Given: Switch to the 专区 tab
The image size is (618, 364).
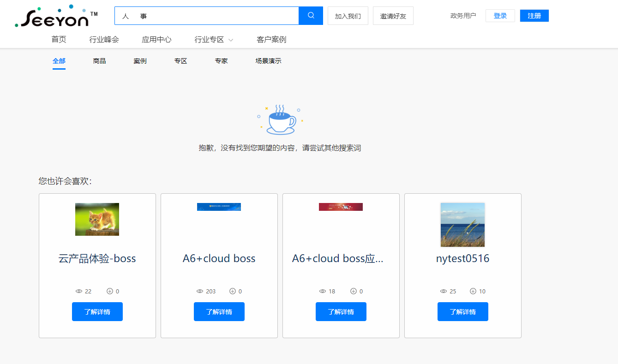Looking at the screenshot, I should (x=180, y=61).
